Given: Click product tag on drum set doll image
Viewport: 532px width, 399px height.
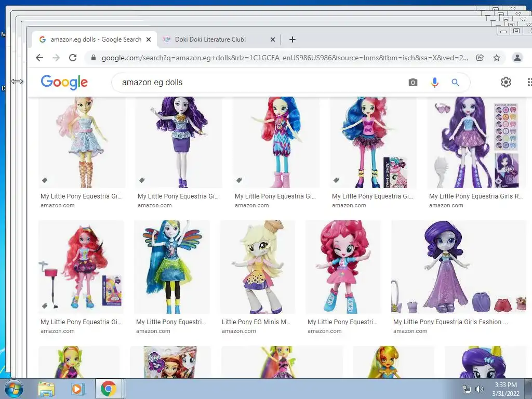Looking at the screenshot, I should 45,305.
